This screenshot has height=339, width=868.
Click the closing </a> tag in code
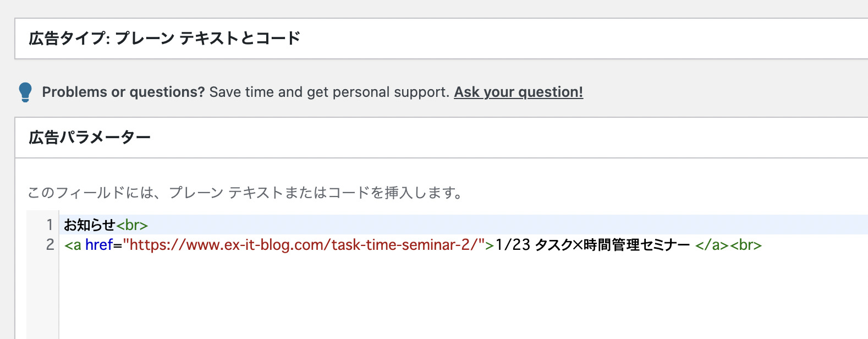coord(712,244)
